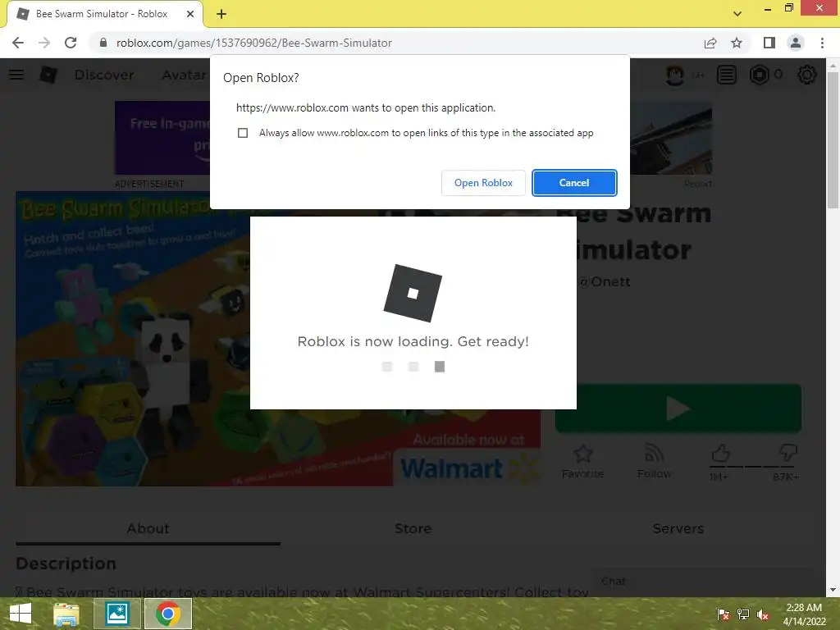Click the browser forward arrow
The height and width of the screenshot is (630, 840).
pos(44,43)
